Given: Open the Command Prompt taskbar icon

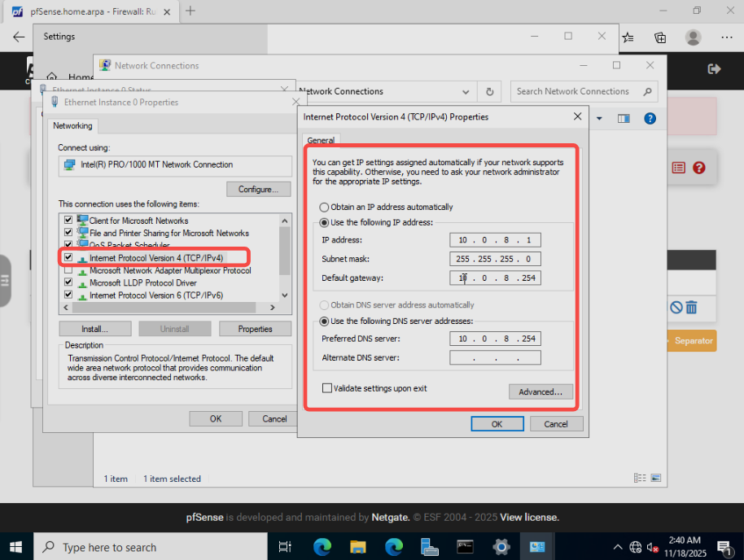Looking at the screenshot, I should click(465, 547).
